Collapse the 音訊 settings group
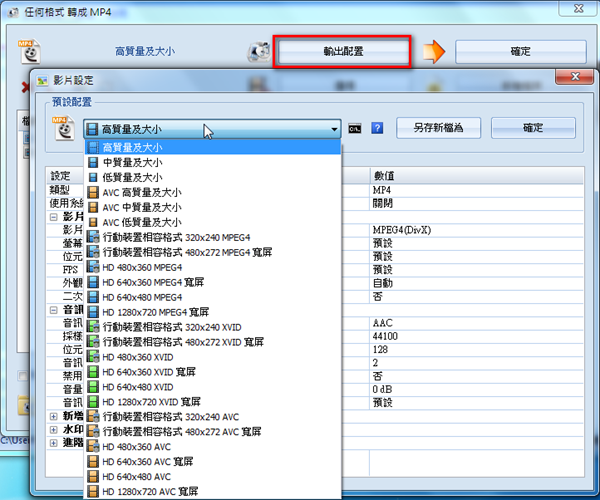600x500 pixels. [x=54, y=310]
